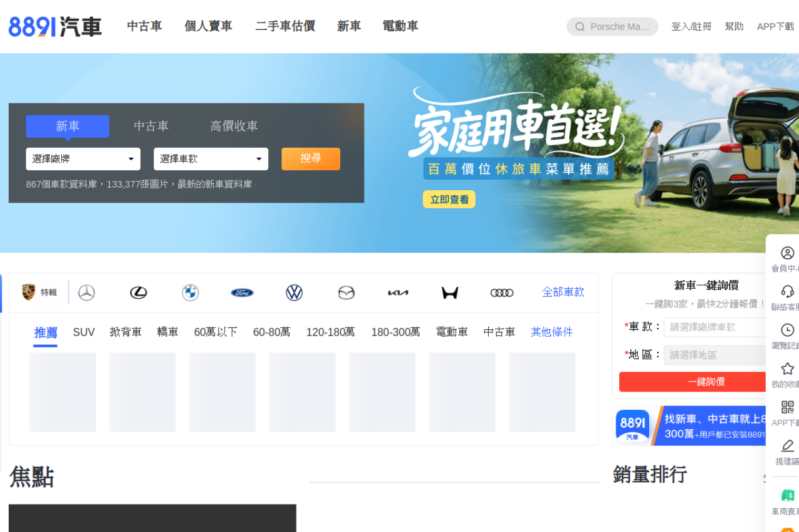Expand the 選擇車款 model dropdown
Screen dimensions: 799x532
click(x=211, y=159)
